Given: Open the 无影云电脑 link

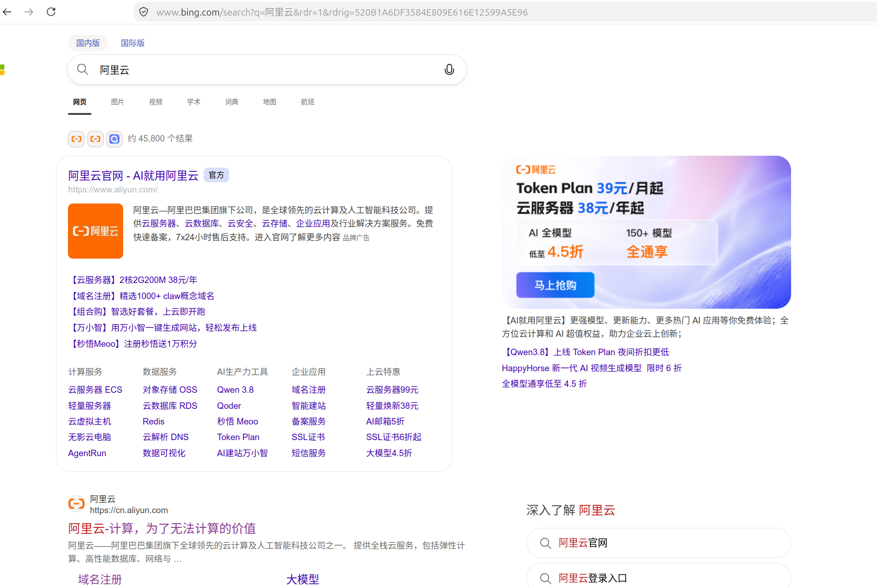Looking at the screenshot, I should 90,437.
